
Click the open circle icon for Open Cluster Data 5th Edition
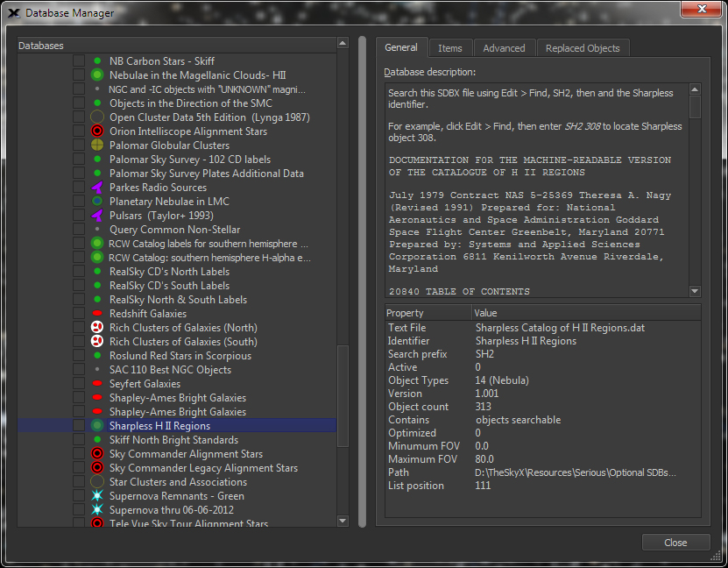[97, 117]
